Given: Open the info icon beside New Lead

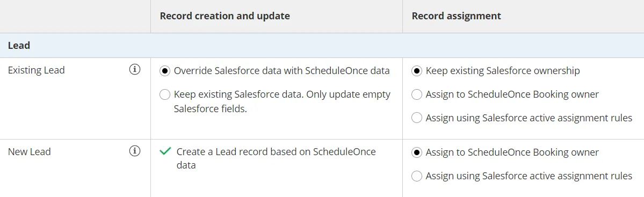Looking at the screenshot, I should tap(135, 151).
